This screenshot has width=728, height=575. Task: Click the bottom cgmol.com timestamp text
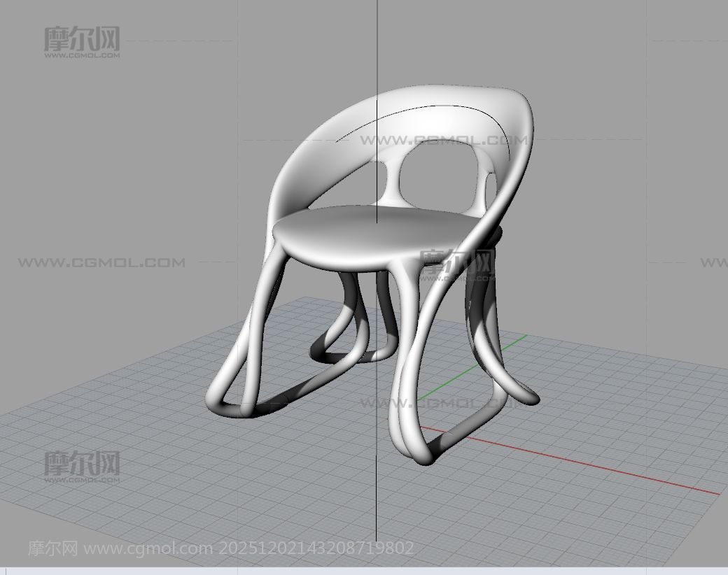(220, 548)
